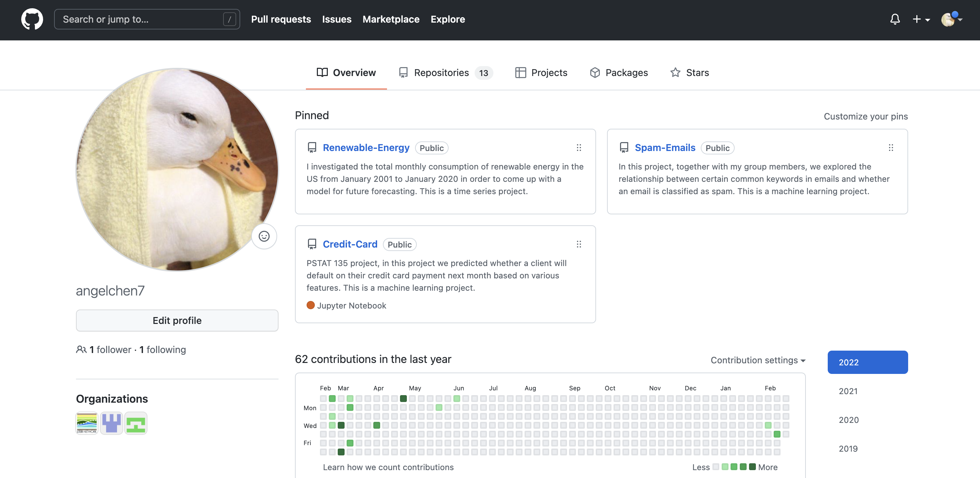
Task: Click the Set status smiley icon
Action: (264, 236)
